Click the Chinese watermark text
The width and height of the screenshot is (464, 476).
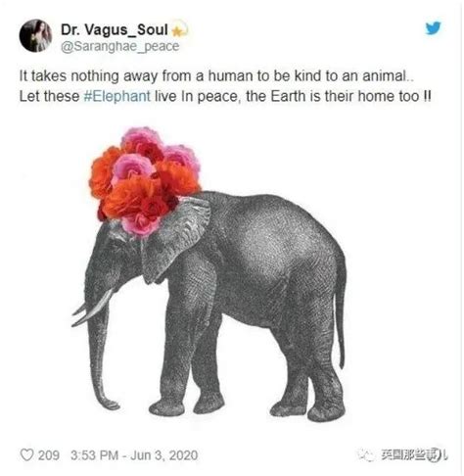[414, 454]
